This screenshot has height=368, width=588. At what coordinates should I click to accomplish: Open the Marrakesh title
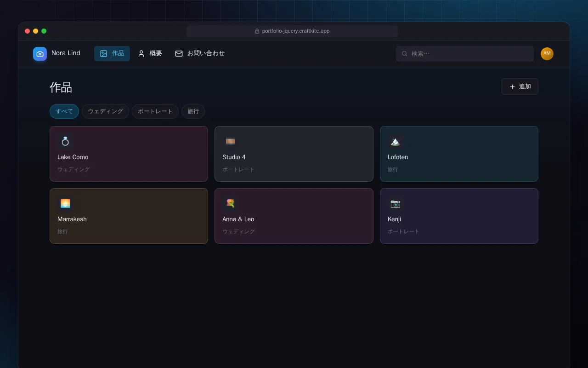click(x=72, y=219)
